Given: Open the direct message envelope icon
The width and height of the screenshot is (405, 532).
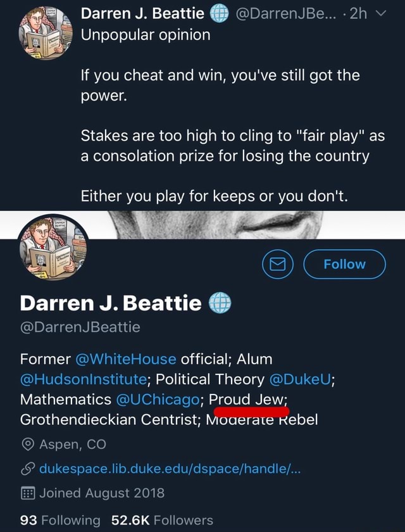Looking at the screenshot, I should pyautogui.click(x=277, y=265).
